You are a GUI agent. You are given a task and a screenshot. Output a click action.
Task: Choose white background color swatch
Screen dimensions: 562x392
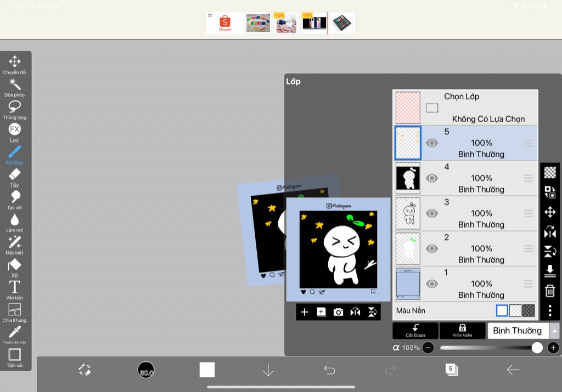(x=502, y=310)
